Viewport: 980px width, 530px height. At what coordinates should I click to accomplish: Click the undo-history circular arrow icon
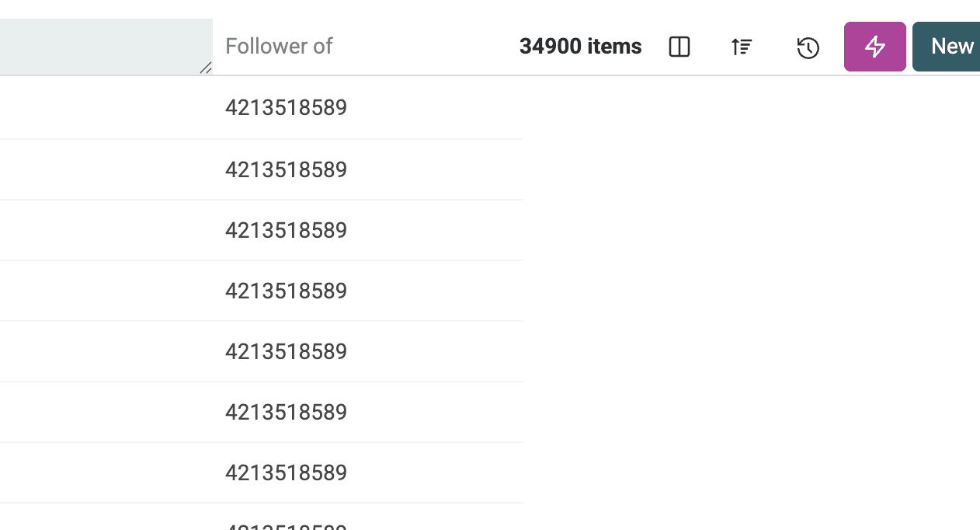click(x=808, y=47)
